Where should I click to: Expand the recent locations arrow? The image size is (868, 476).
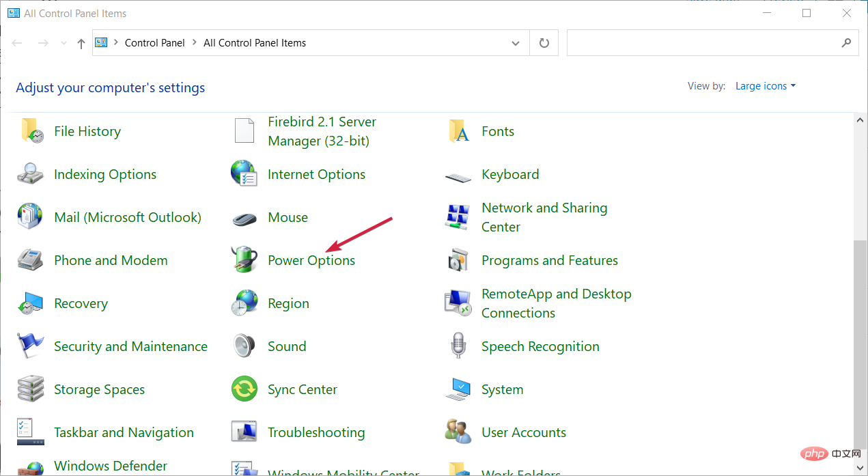[64, 43]
